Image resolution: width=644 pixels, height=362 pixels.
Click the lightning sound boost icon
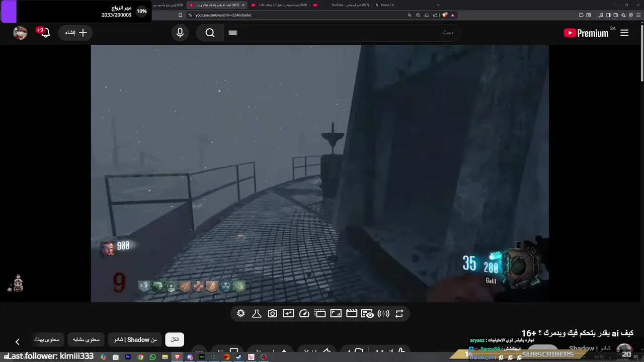click(x=383, y=314)
